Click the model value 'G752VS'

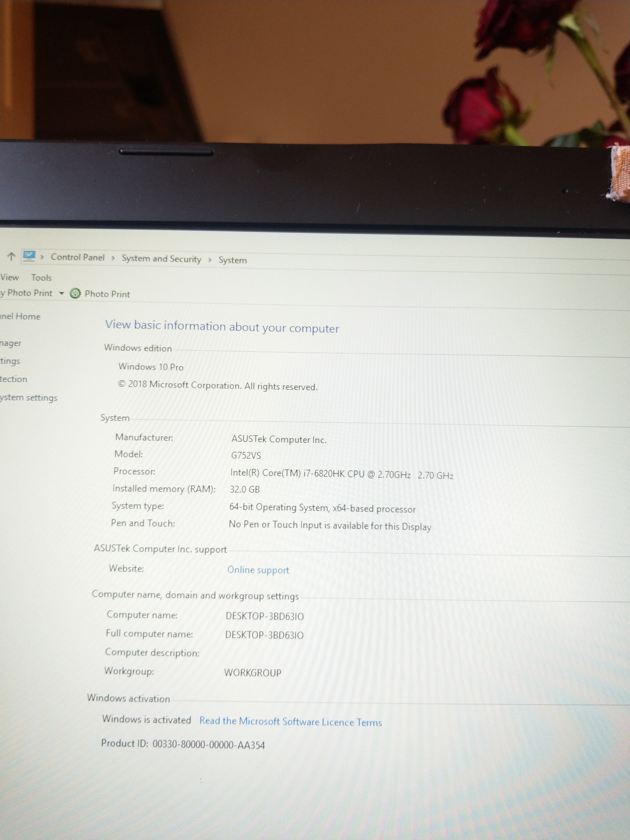coord(246,455)
